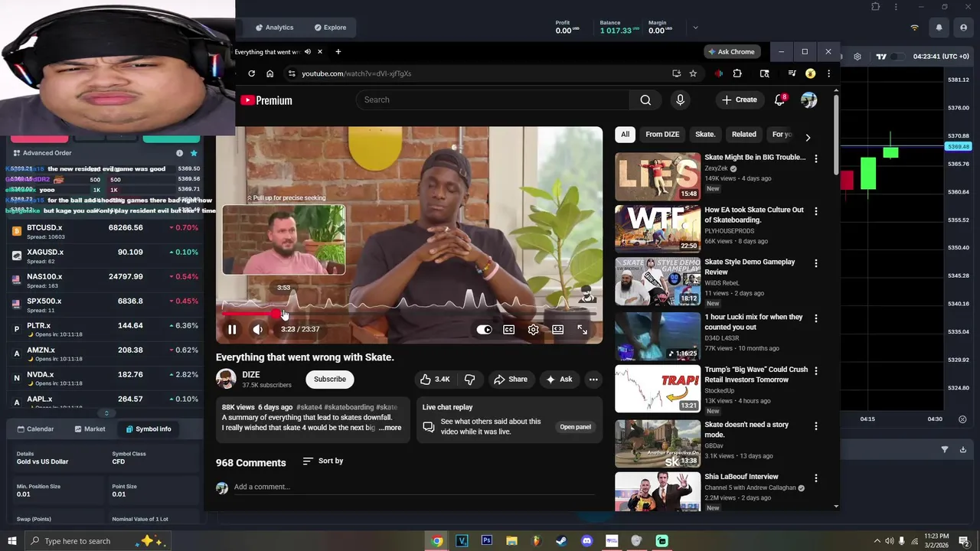The height and width of the screenshot is (551, 980).
Task: Open DIZE channel avatar
Action: (x=226, y=380)
